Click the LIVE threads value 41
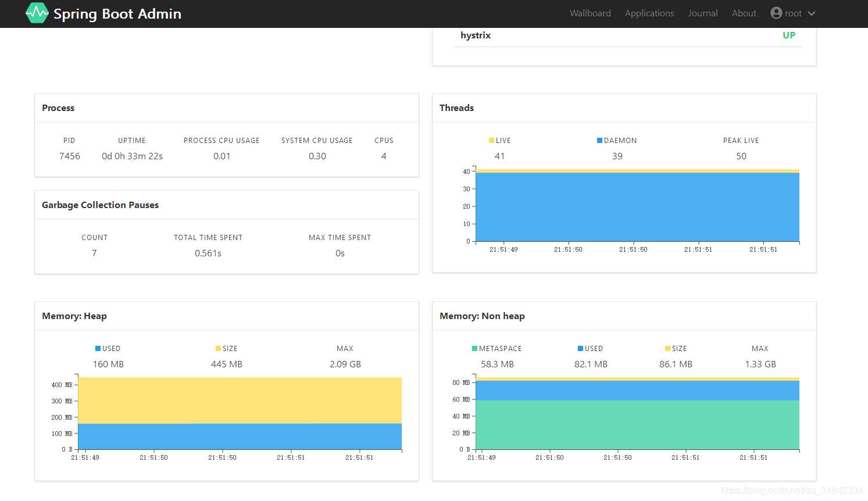Image resolution: width=868 pixels, height=501 pixels. tap(499, 156)
